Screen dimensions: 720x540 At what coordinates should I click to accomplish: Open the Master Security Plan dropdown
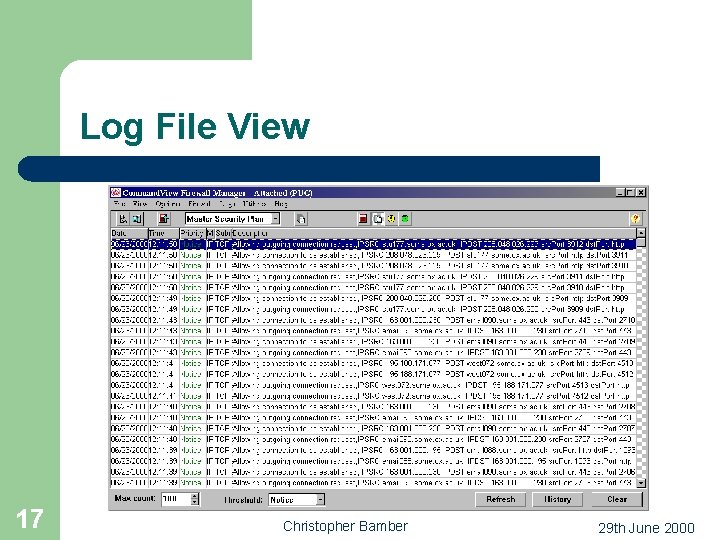click(x=276, y=219)
